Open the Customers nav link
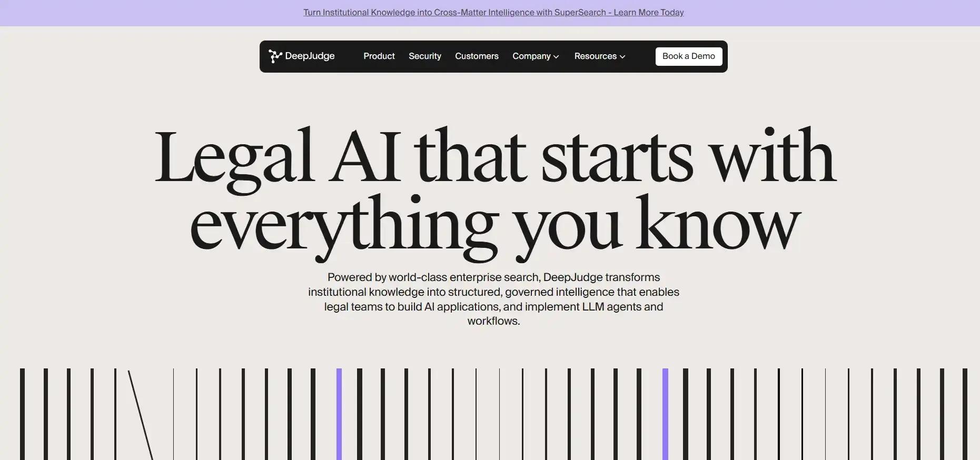The height and width of the screenshot is (460, 980). (477, 56)
